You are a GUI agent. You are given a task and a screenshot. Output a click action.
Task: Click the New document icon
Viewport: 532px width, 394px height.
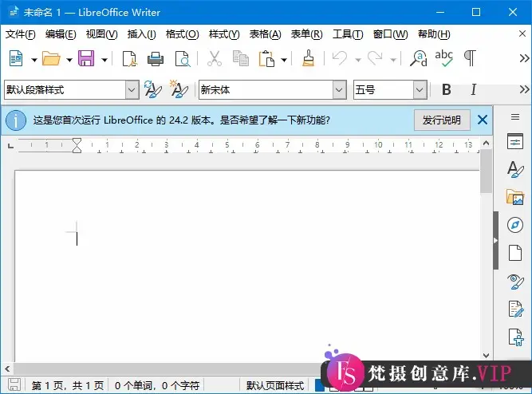coord(16,58)
